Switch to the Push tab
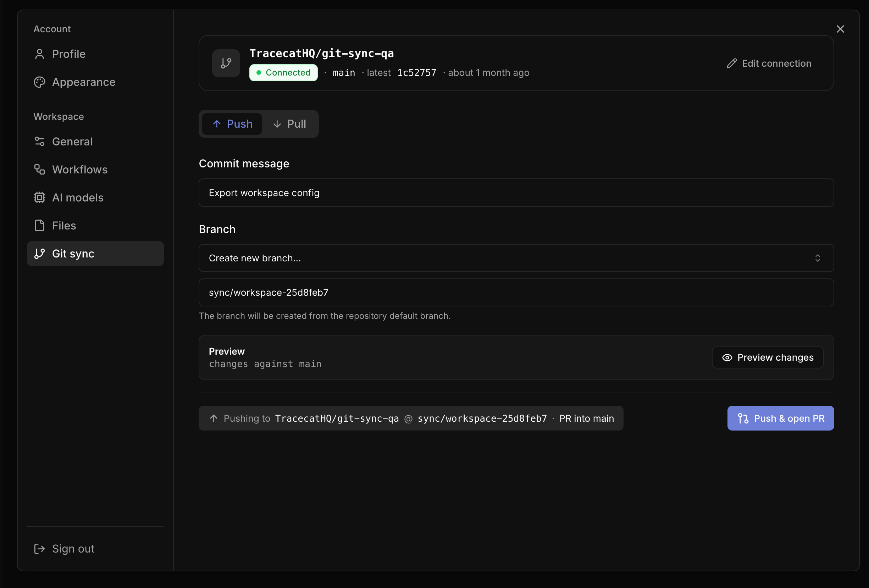Screen dimensions: 869x588 tap(232, 124)
